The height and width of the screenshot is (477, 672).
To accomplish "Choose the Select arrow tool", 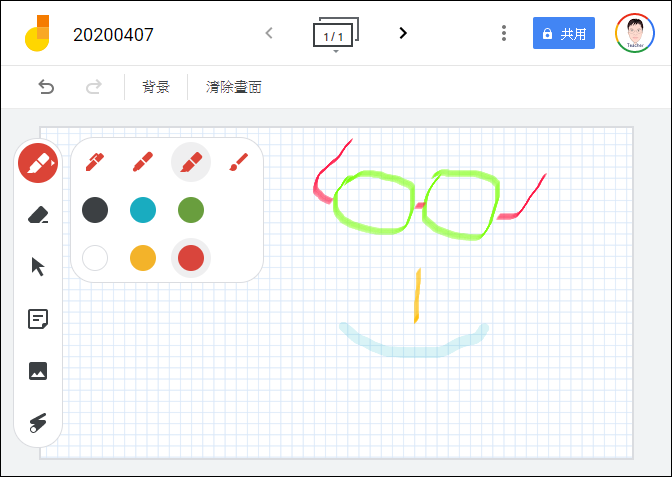I will click(38, 267).
